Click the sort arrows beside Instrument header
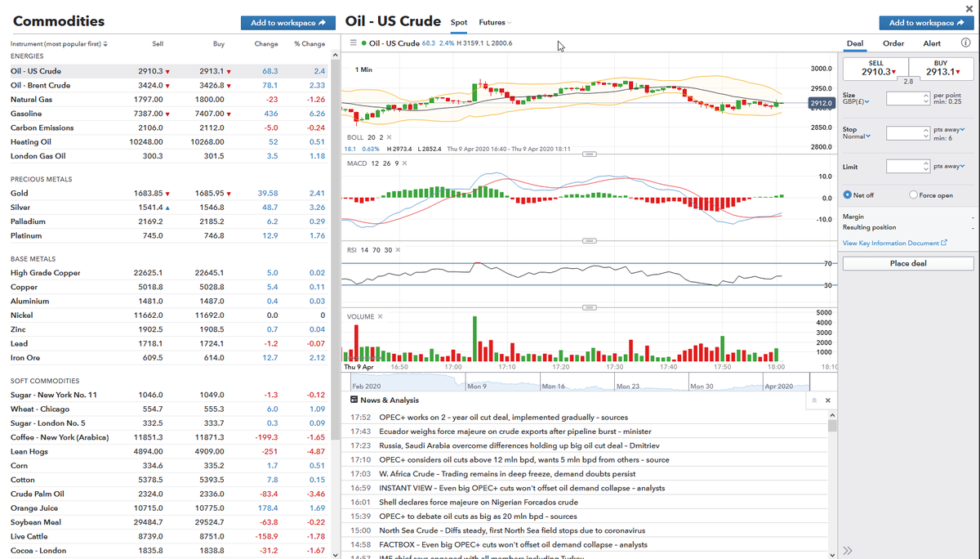Viewport: 980px width, 559px height. (x=106, y=43)
